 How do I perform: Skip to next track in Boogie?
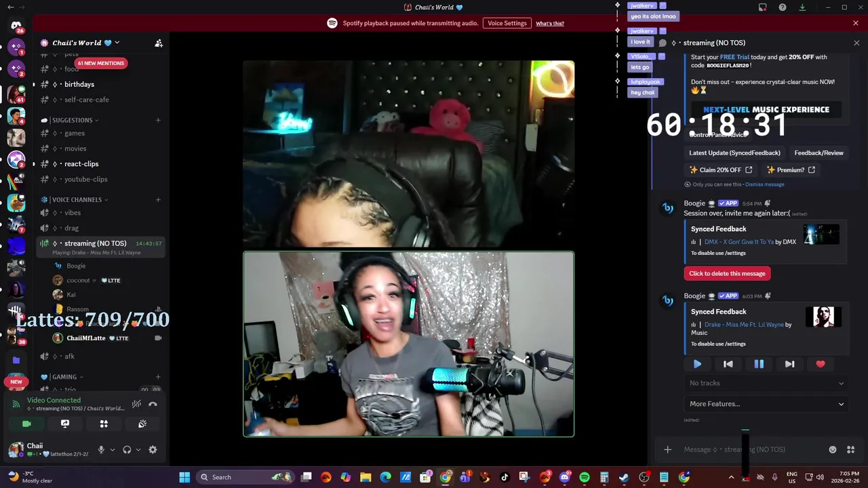click(x=789, y=364)
